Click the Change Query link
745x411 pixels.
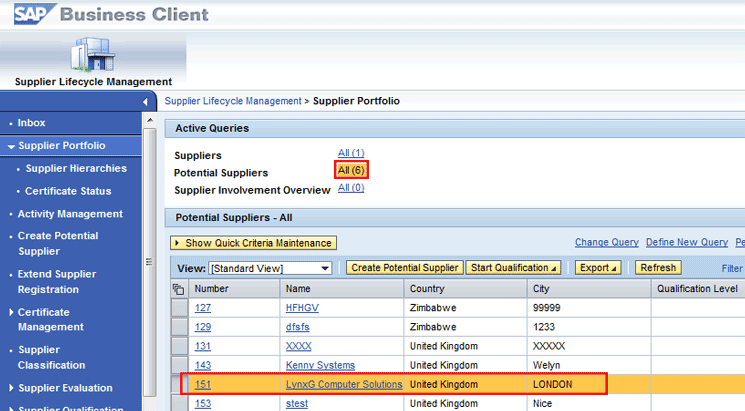pos(606,243)
